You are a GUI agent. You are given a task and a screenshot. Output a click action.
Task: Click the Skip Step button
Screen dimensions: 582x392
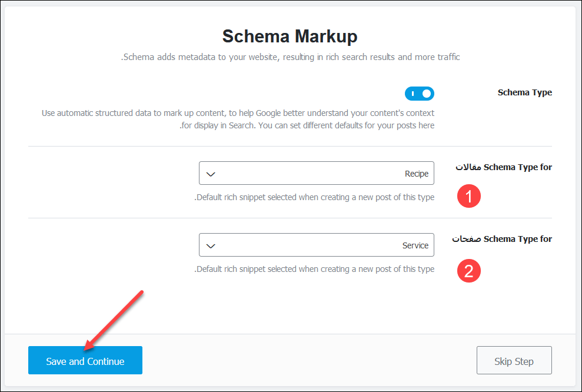click(x=514, y=361)
